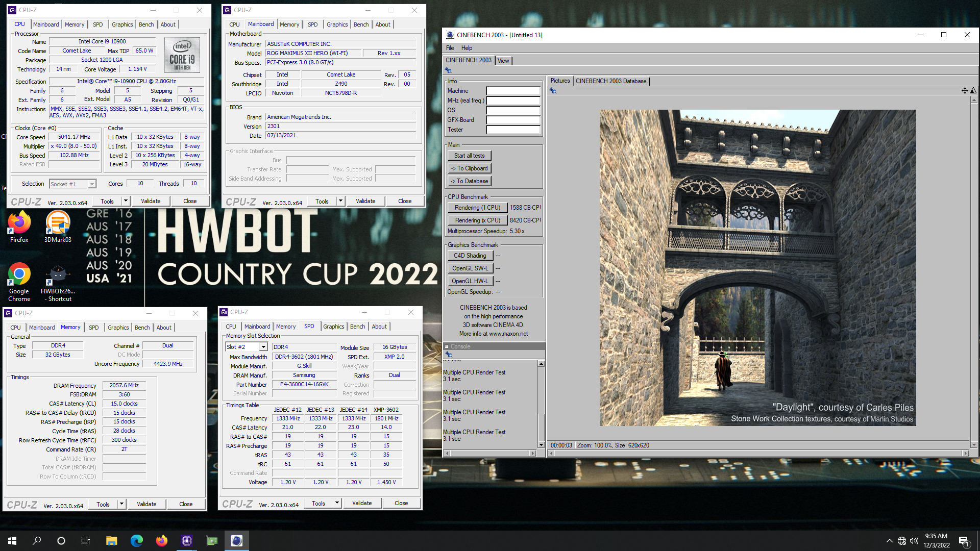This screenshot has width=980, height=551.
Task: Open the HWBOTx265 shortcut on the desktop
Action: [58, 282]
